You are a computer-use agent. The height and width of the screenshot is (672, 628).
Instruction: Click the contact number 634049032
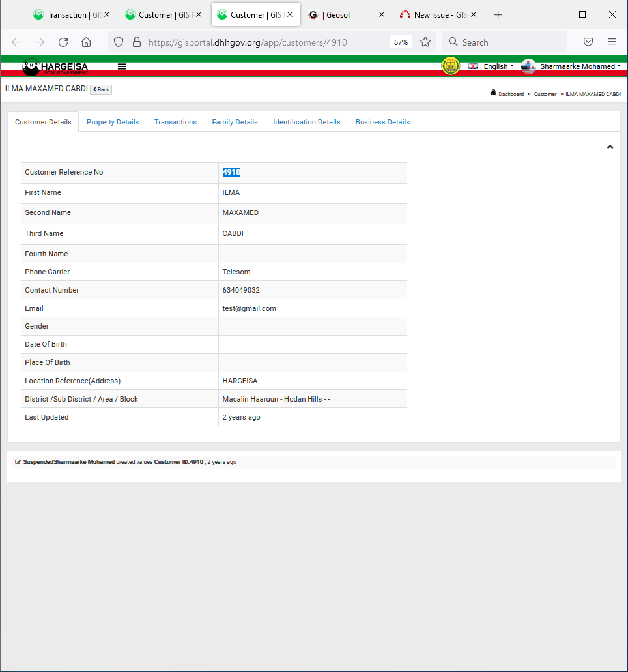(241, 290)
